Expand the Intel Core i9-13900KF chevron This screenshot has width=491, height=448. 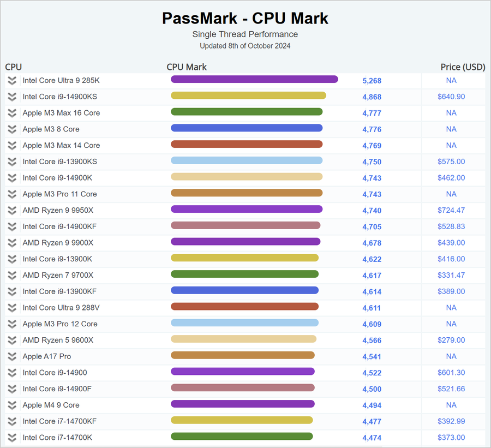click(12, 292)
